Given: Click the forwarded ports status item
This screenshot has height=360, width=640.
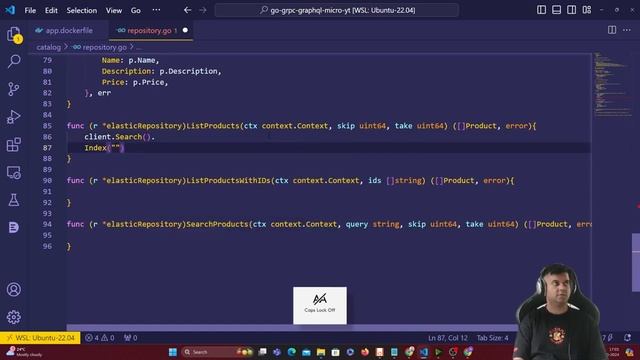Looking at the screenshot, I should click(x=131, y=338).
